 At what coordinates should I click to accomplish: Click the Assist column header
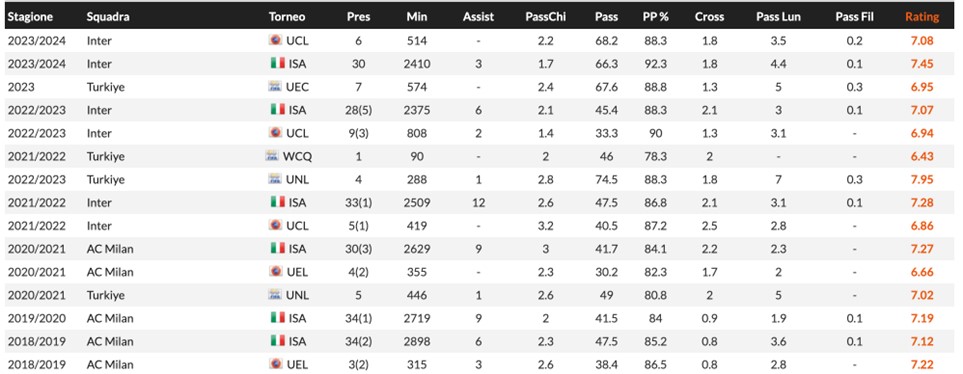click(478, 17)
